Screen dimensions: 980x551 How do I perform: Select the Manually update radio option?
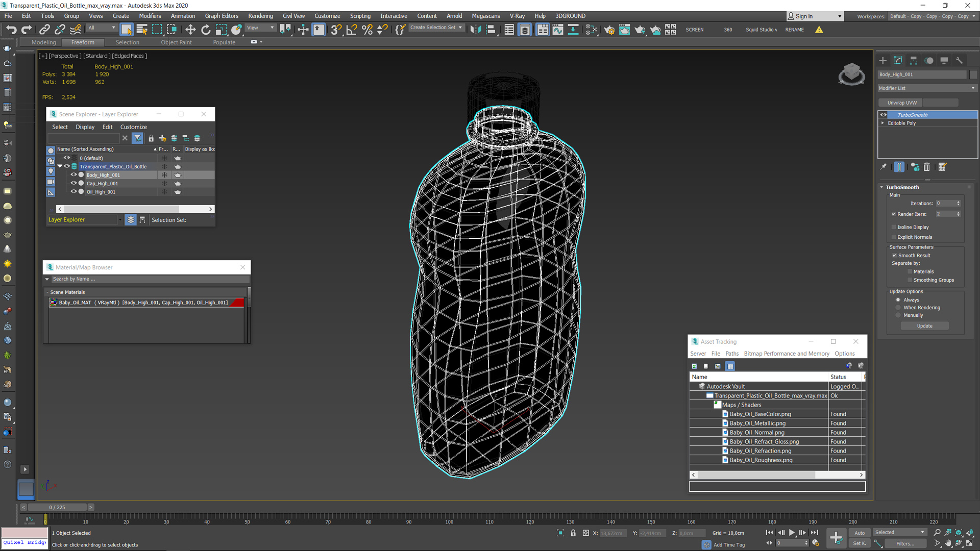click(898, 315)
